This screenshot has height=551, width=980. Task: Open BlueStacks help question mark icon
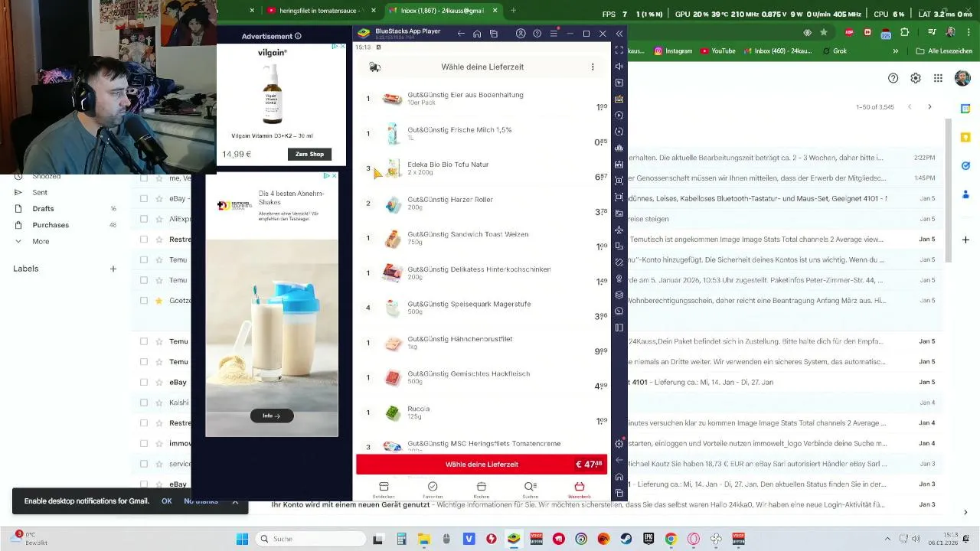tap(537, 34)
